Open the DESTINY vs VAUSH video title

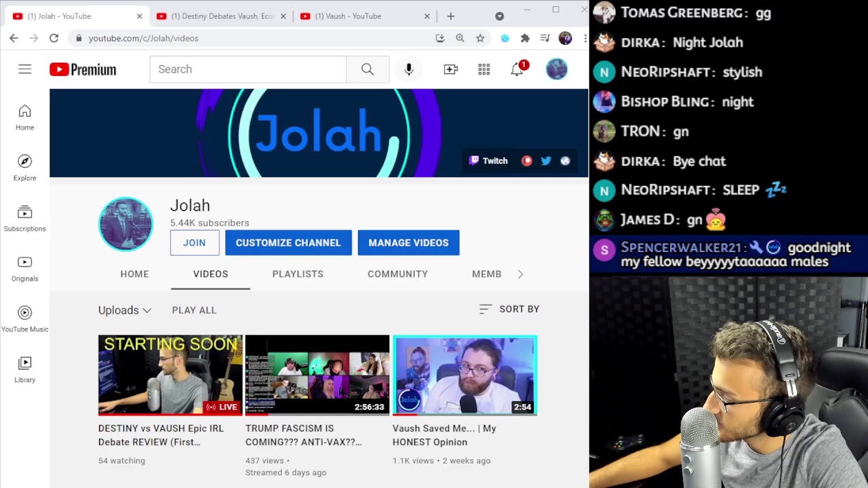tap(161, 435)
